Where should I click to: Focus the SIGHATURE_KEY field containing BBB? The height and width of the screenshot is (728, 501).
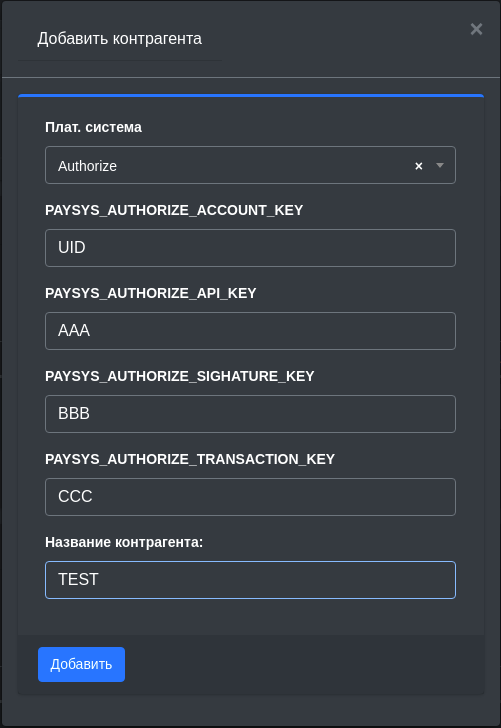click(250, 414)
